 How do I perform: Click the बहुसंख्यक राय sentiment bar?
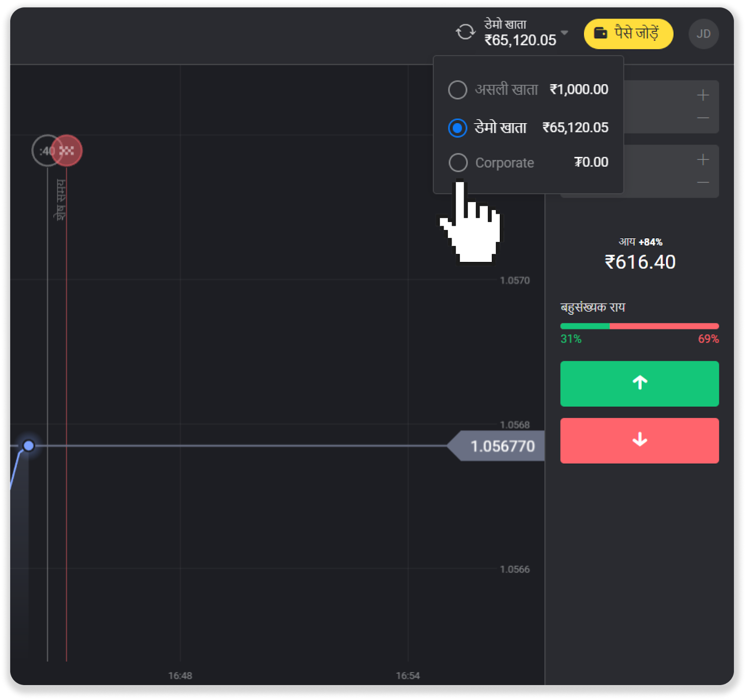coord(639,326)
